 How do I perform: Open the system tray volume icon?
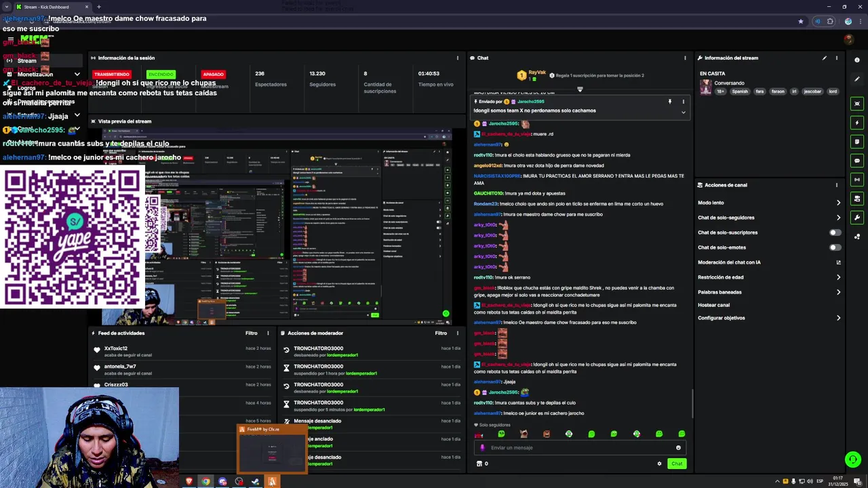click(809, 481)
